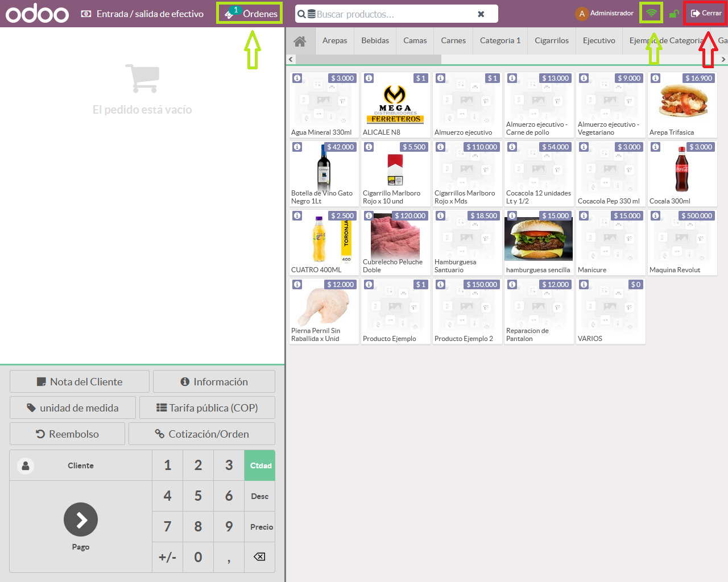The height and width of the screenshot is (582, 728).
Task: Switch numpad to Precio mode
Action: point(261,527)
